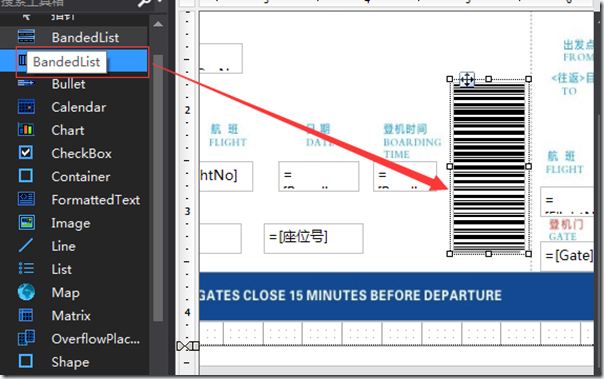Pick the Container control icon

tap(26, 176)
